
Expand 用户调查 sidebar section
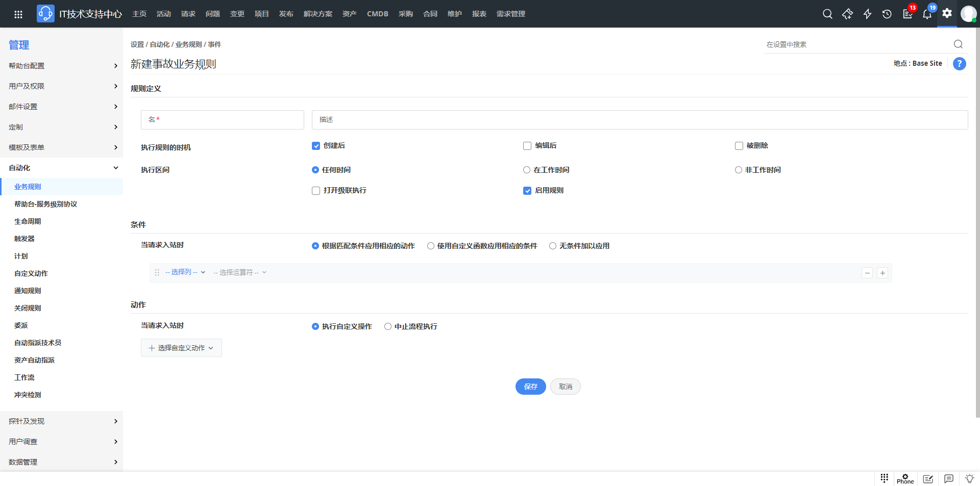[x=61, y=442]
